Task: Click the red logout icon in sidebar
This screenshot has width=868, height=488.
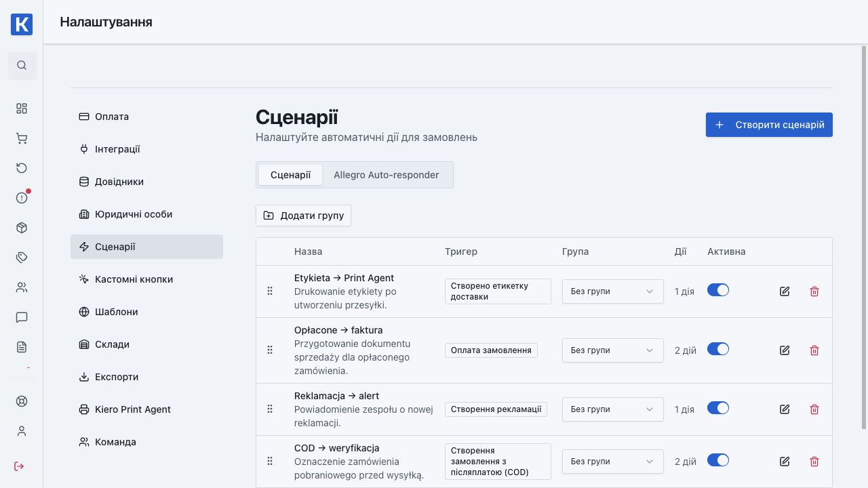Action: point(19,466)
